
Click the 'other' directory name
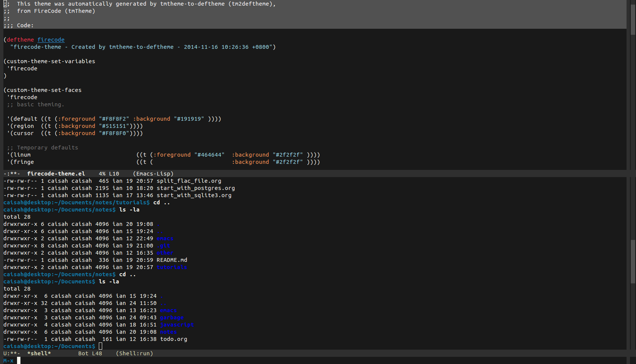pos(165,253)
